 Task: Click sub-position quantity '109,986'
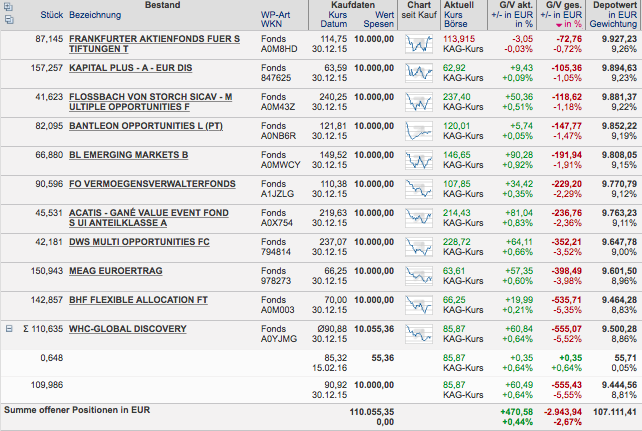pos(47,385)
